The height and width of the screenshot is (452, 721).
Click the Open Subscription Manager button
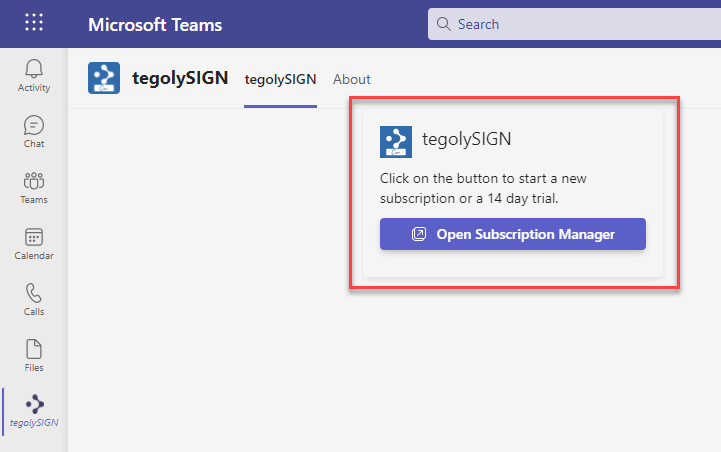click(513, 234)
